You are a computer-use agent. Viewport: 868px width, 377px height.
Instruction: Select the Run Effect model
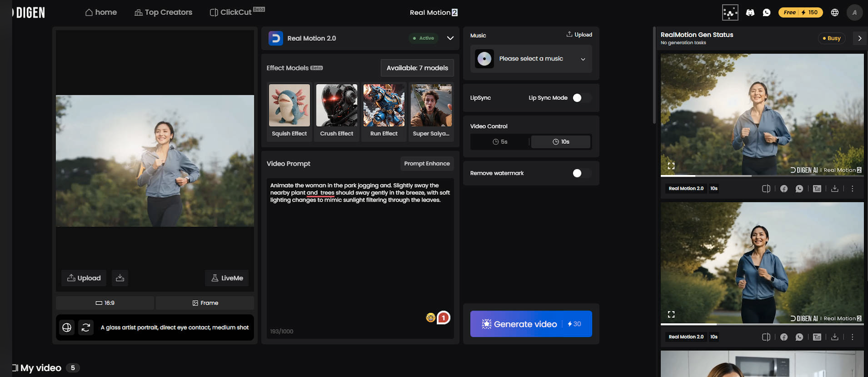tap(384, 111)
